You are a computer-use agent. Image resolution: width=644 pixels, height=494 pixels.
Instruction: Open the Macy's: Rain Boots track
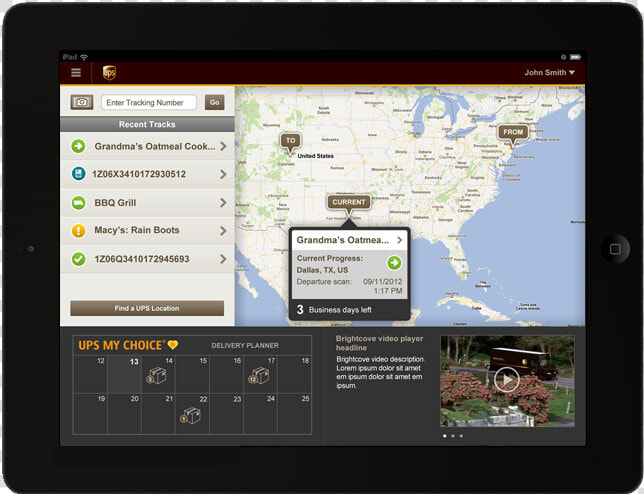coord(147,230)
